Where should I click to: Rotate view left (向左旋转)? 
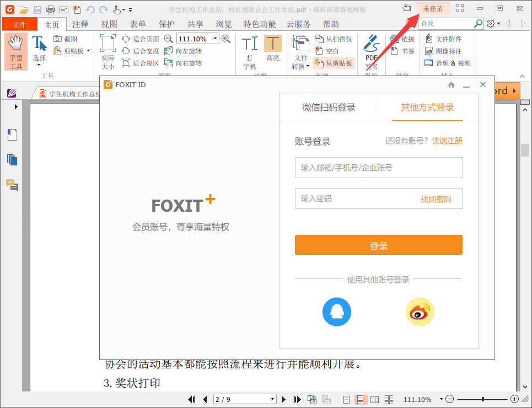pos(183,51)
